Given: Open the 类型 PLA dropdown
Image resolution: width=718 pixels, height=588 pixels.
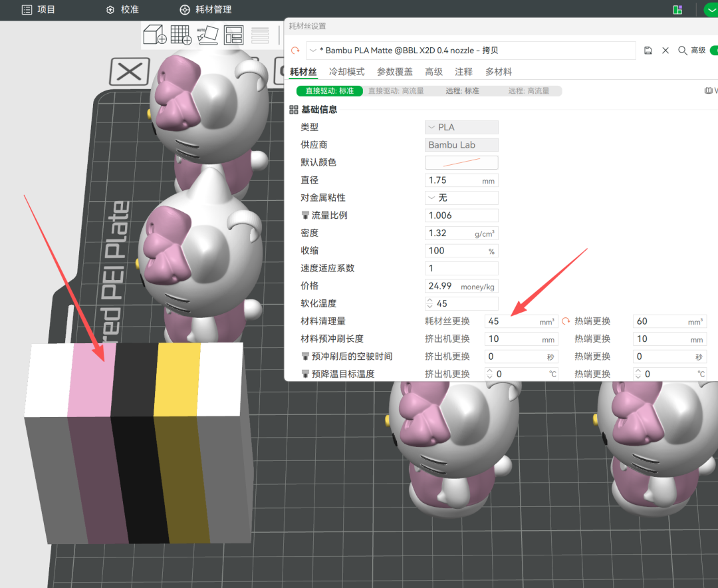Looking at the screenshot, I should click(x=461, y=127).
